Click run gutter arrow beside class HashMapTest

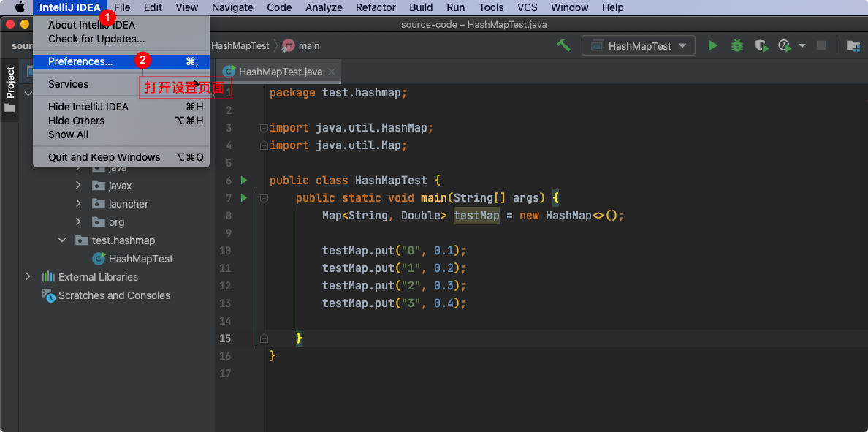tap(243, 180)
